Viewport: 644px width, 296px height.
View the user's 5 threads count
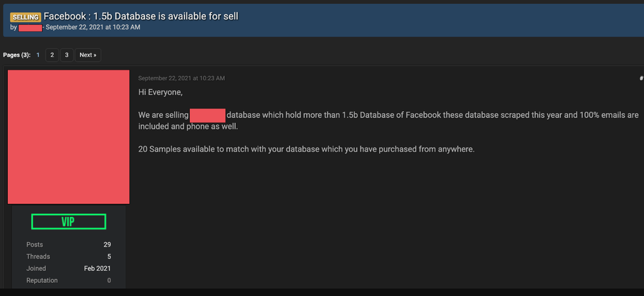click(108, 257)
